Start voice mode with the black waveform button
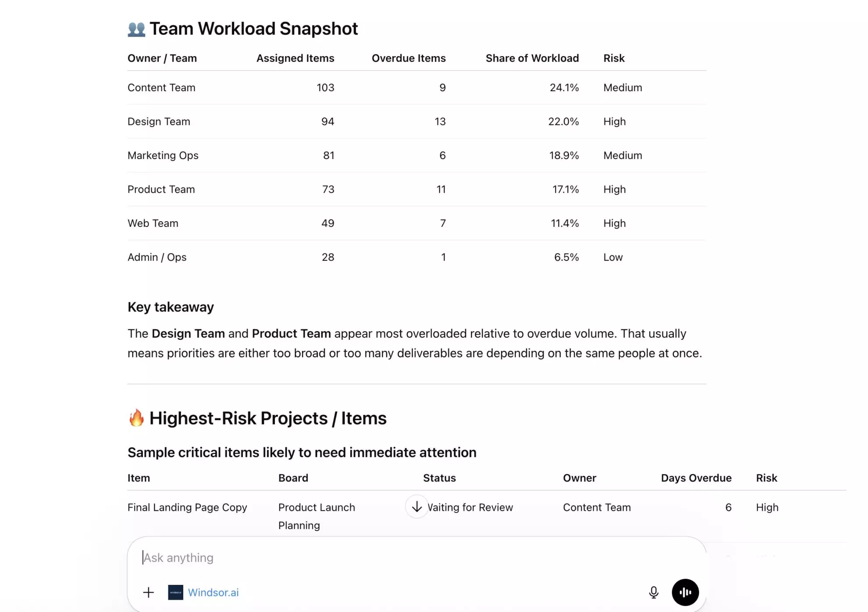The height and width of the screenshot is (612, 868). 685,592
